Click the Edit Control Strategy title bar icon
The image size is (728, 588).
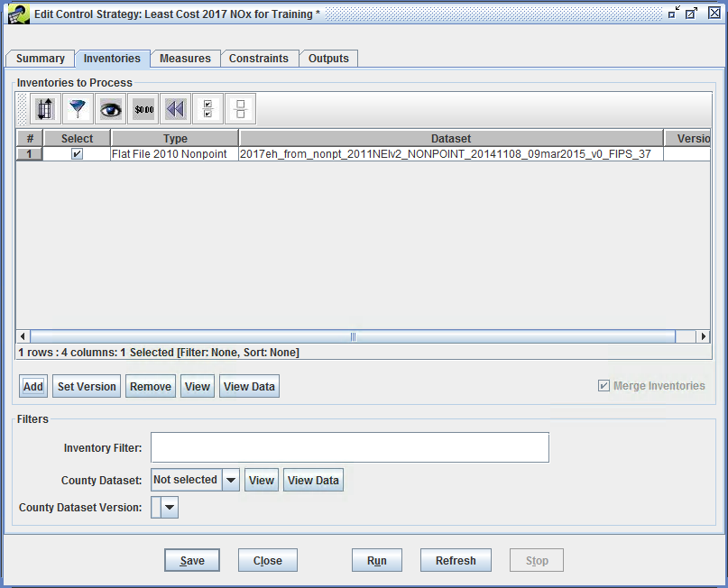pyautogui.click(x=18, y=13)
